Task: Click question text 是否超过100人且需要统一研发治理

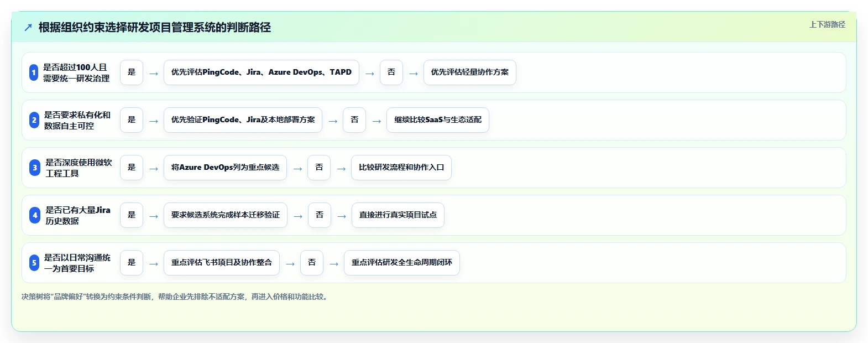Action: click(x=76, y=72)
